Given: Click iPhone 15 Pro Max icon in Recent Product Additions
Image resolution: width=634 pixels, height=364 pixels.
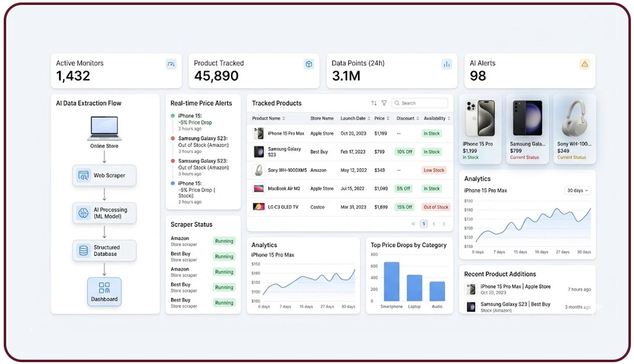Looking at the screenshot, I should point(471,289).
